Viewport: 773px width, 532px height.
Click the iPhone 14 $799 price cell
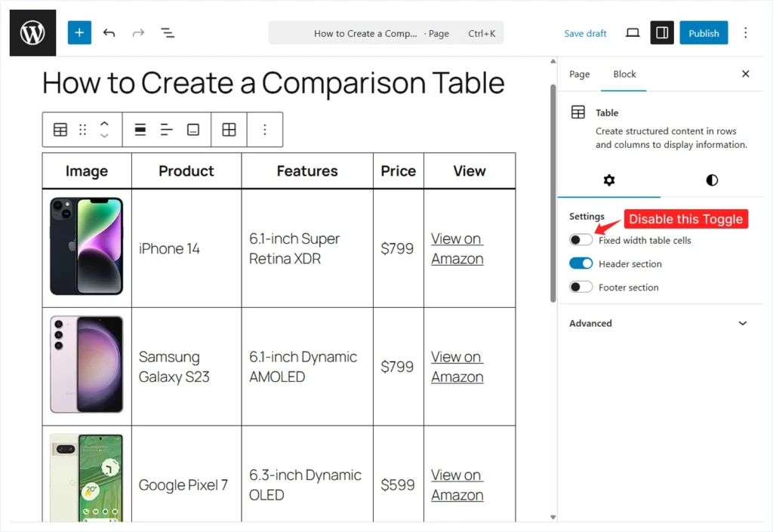coord(399,249)
